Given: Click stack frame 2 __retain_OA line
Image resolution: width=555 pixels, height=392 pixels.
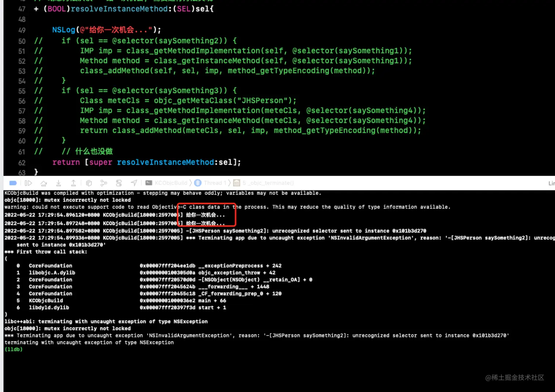Looking at the screenshot, I should pos(164,280).
